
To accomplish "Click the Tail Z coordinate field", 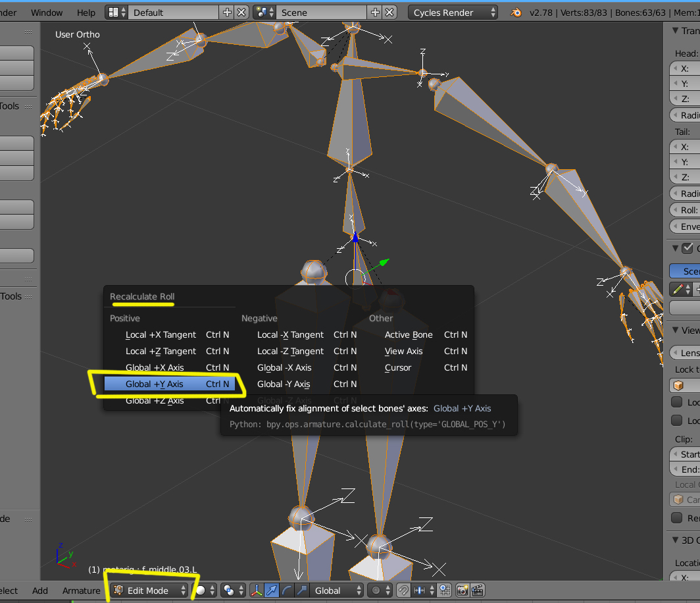I will [x=685, y=177].
